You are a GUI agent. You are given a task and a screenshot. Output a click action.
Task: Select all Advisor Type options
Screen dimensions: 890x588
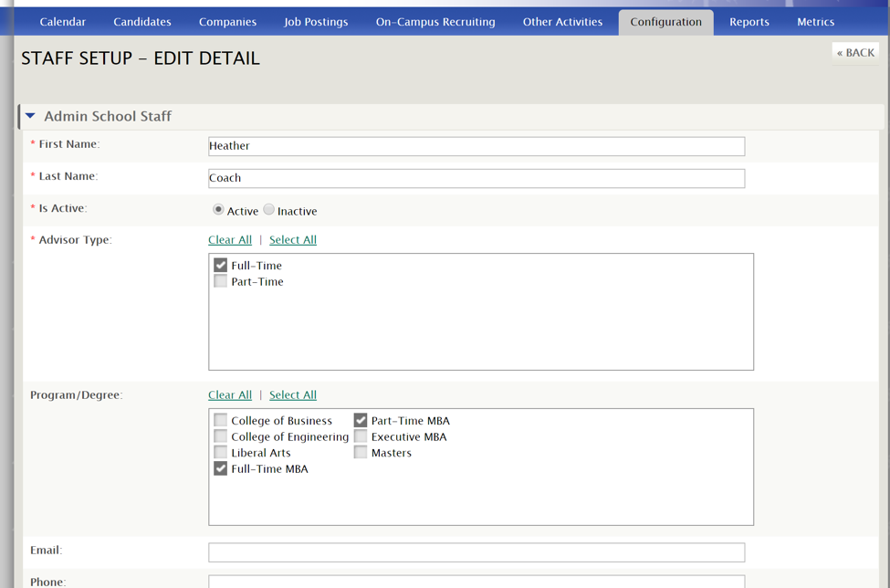293,239
